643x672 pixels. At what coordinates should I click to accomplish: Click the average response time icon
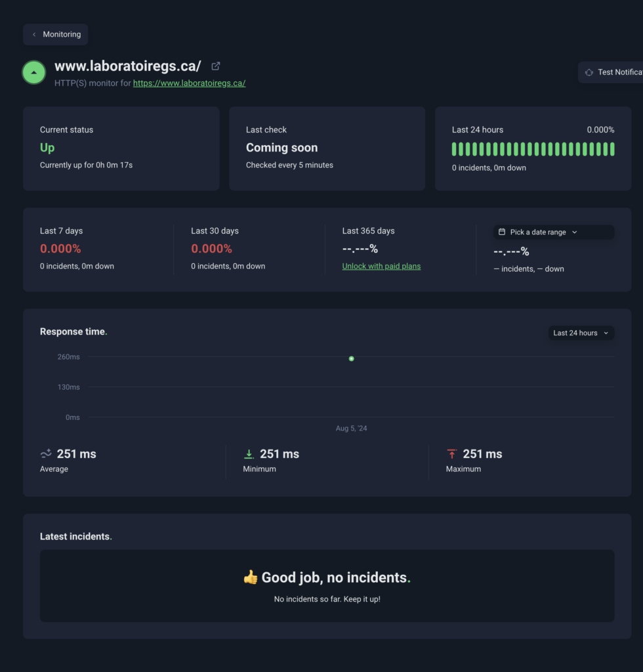click(46, 454)
